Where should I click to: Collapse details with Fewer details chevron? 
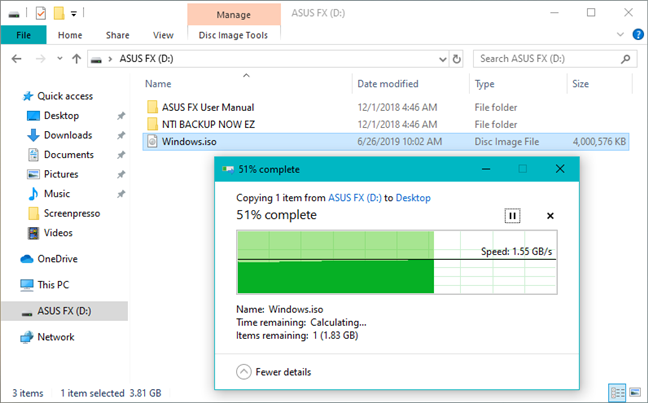244,372
